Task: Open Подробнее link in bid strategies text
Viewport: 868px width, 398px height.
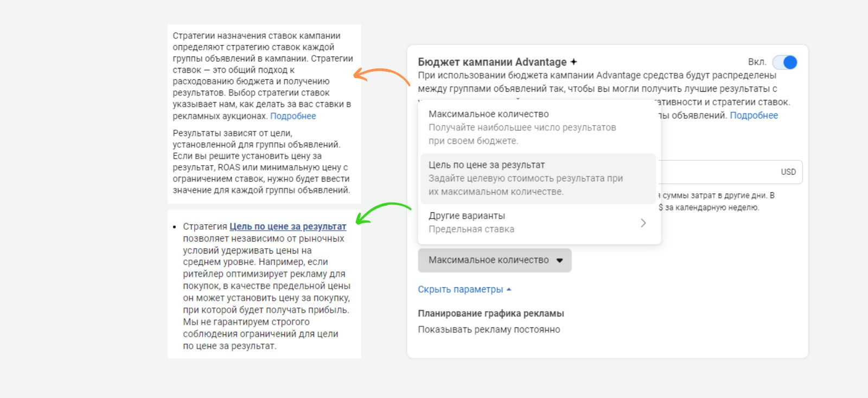Action: pos(293,116)
